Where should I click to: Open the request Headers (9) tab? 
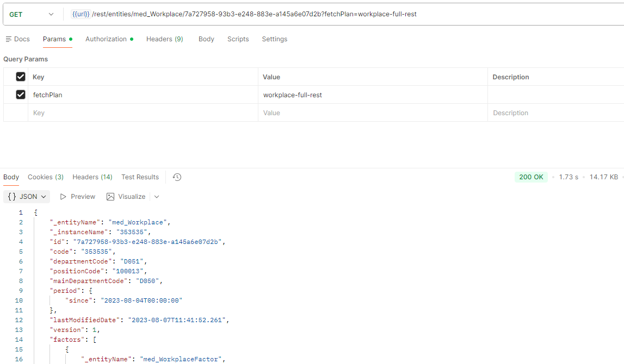(x=164, y=39)
